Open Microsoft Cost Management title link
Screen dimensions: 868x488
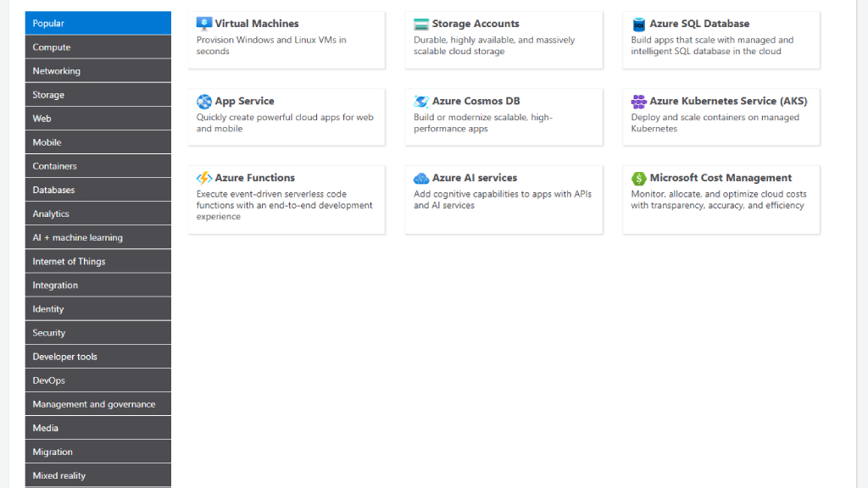pos(721,178)
